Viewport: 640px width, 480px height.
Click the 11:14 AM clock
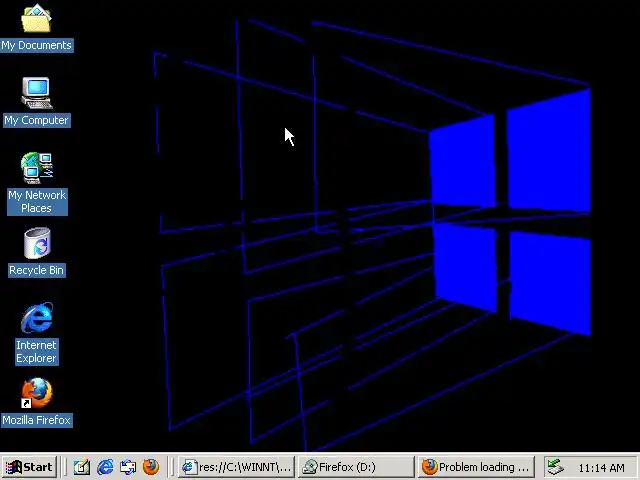(x=601, y=467)
